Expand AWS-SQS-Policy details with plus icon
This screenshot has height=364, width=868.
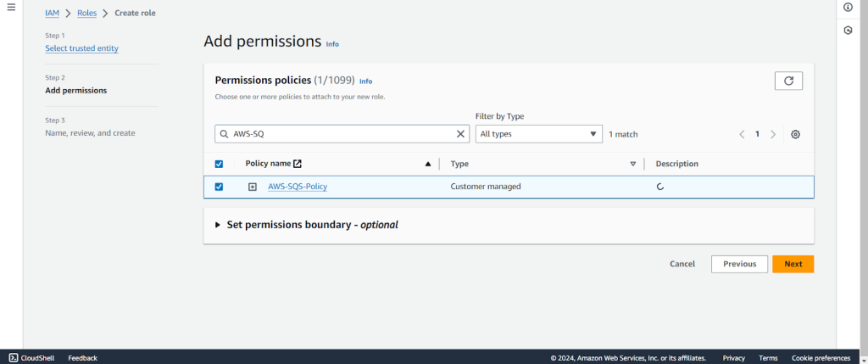[253, 187]
